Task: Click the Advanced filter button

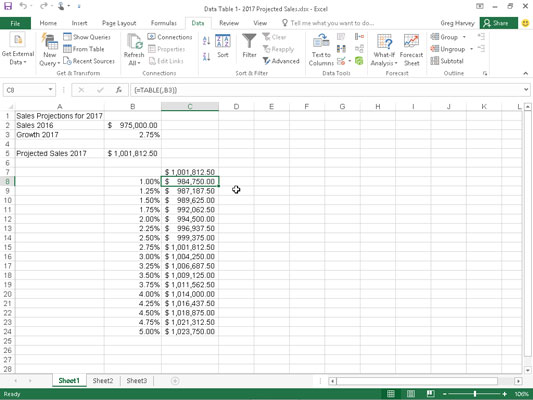Action: (281, 61)
